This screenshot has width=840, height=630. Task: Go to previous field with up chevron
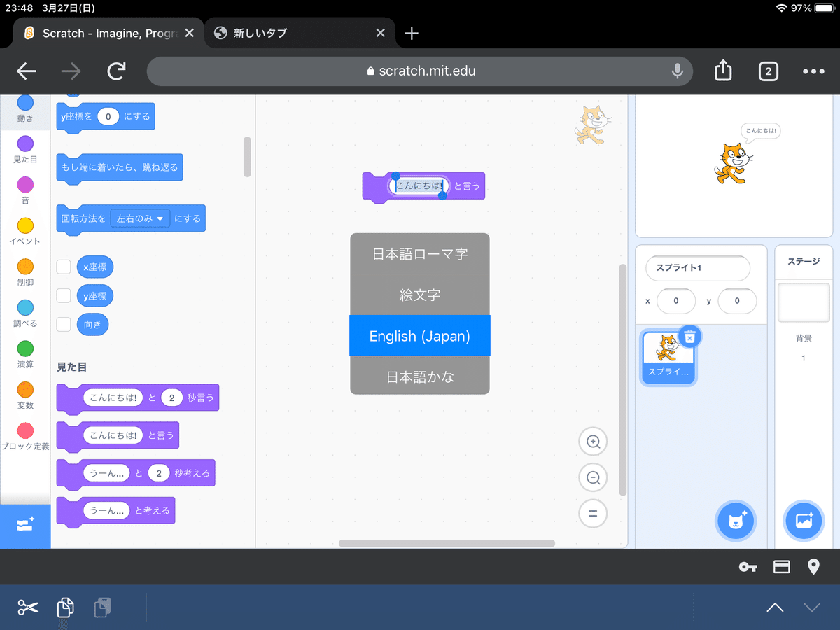click(775, 607)
